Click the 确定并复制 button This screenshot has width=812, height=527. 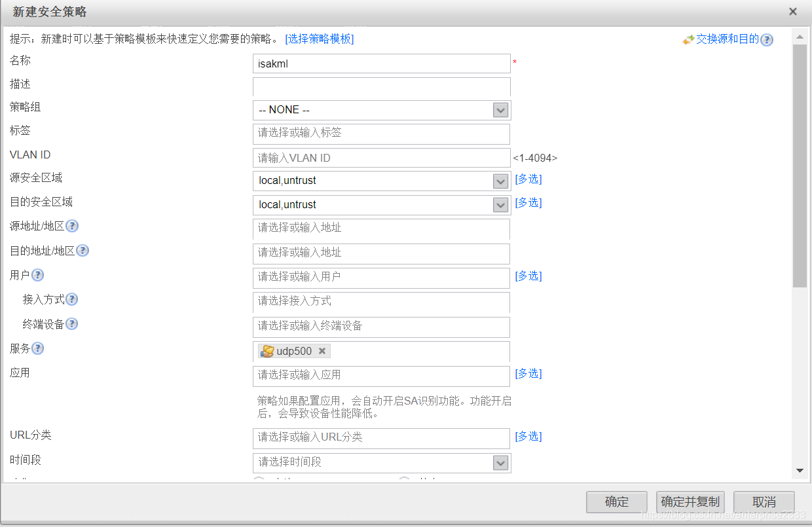pyautogui.click(x=690, y=502)
